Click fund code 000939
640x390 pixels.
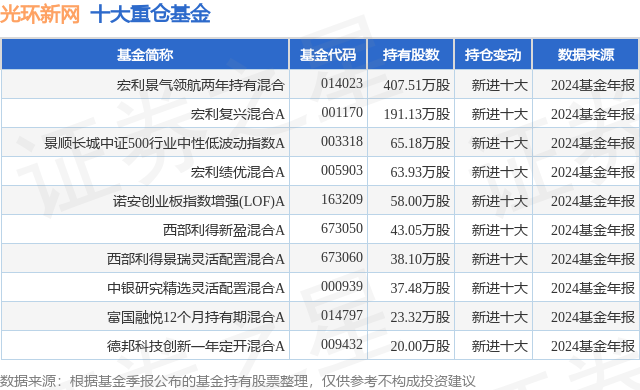[342, 286]
